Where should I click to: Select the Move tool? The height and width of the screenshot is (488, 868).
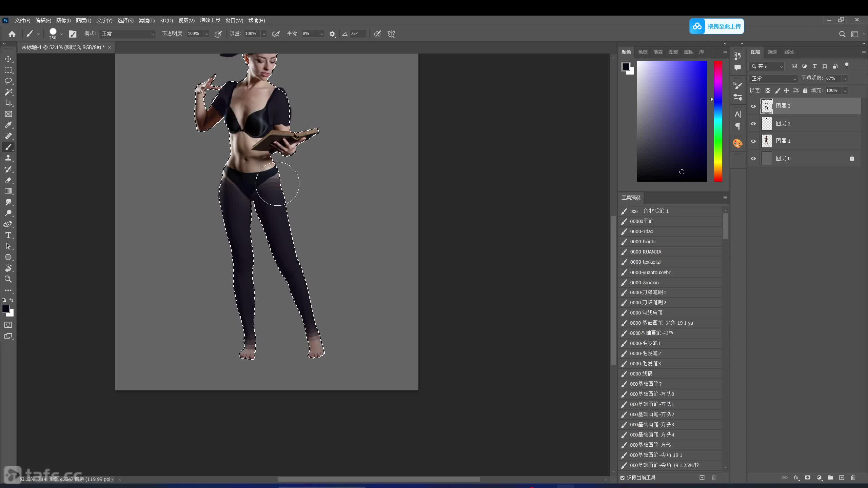[x=8, y=59]
